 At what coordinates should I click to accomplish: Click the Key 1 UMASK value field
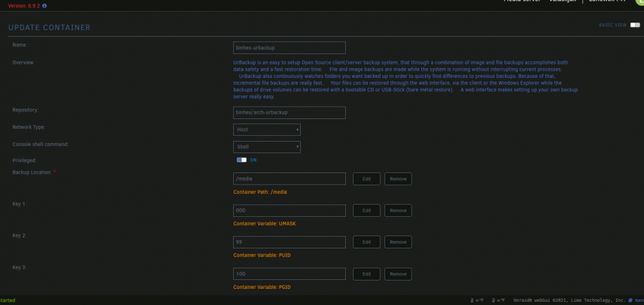[x=289, y=210]
